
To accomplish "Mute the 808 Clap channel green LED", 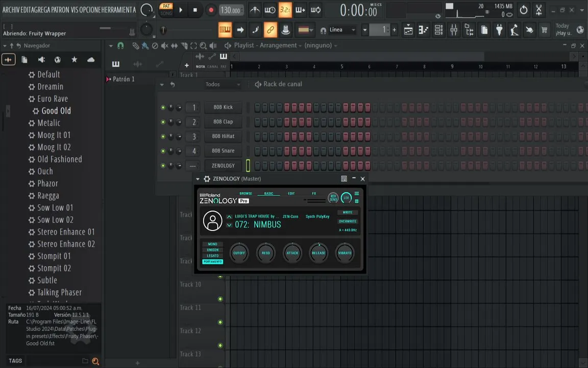I will [163, 122].
